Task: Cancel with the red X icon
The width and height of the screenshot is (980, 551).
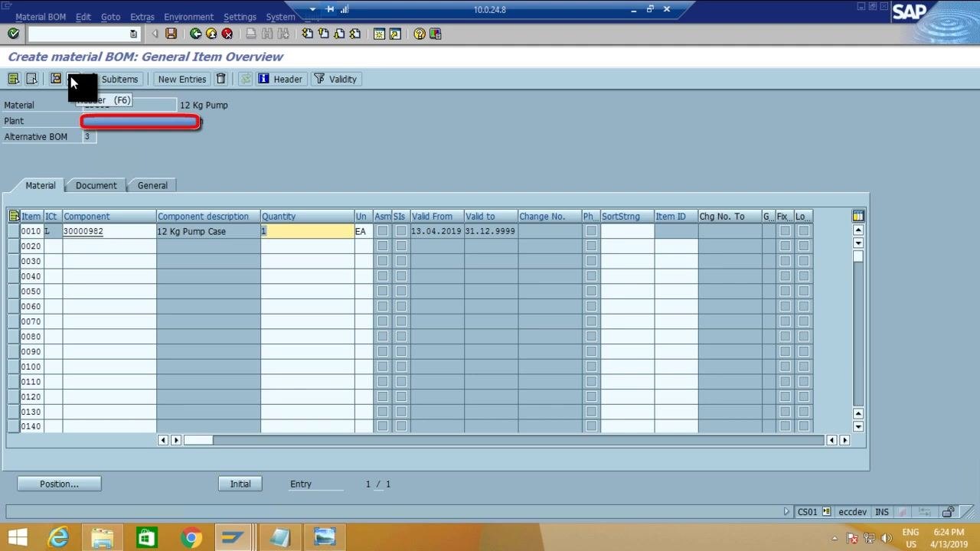Action: coord(227,34)
